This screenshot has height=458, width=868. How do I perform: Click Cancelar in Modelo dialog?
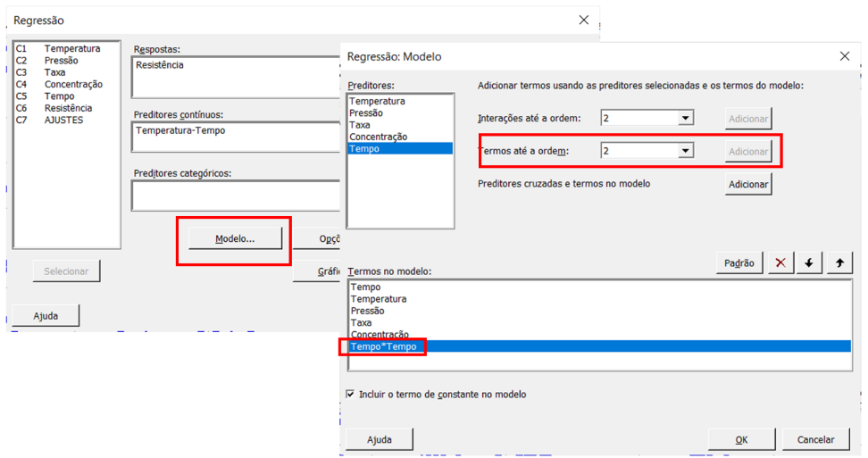coord(815,439)
